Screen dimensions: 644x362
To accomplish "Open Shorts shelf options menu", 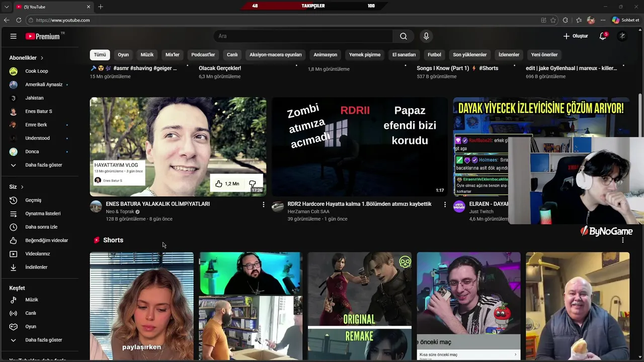I will tap(623, 240).
